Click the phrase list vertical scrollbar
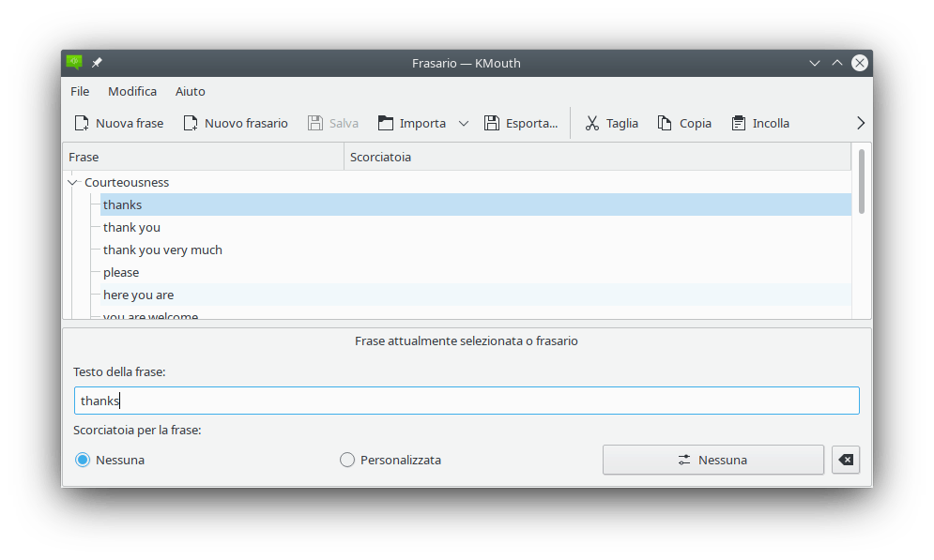 (x=862, y=181)
